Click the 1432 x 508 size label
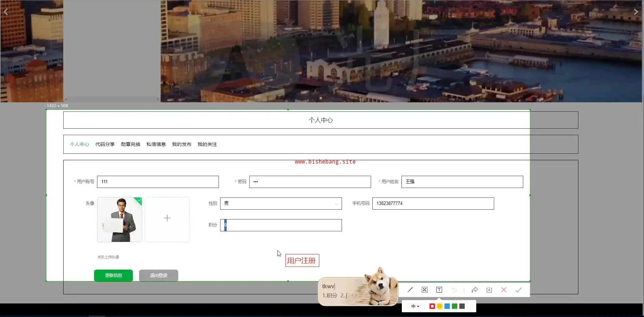The height and width of the screenshot is (317, 644). pos(57,106)
